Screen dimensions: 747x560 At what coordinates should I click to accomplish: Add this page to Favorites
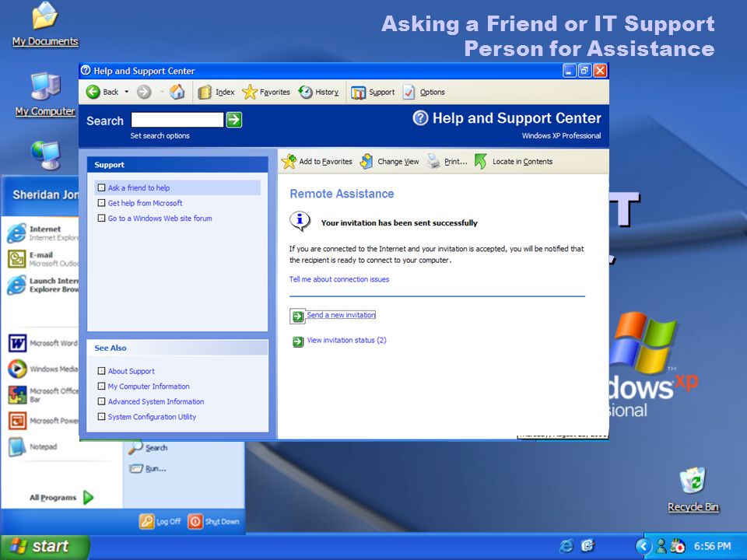coord(317,162)
